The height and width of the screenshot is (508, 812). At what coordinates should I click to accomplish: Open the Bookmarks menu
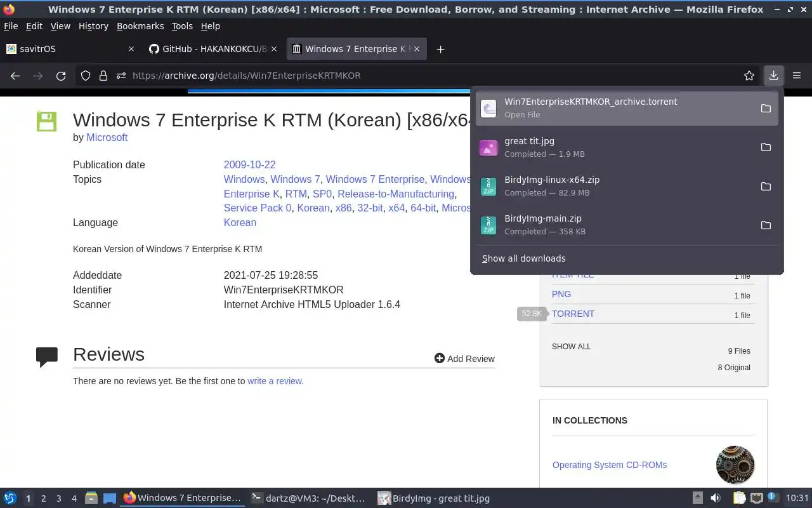[x=140, y=26]
